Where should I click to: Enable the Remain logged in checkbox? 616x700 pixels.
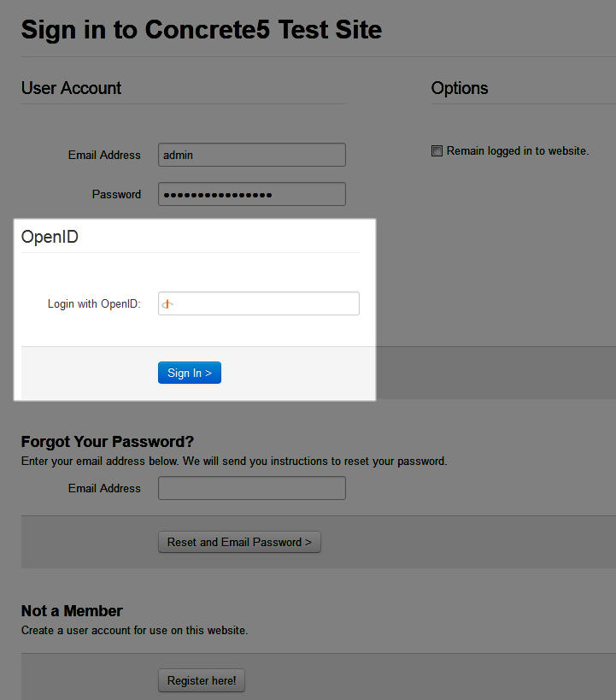[437, 151]
